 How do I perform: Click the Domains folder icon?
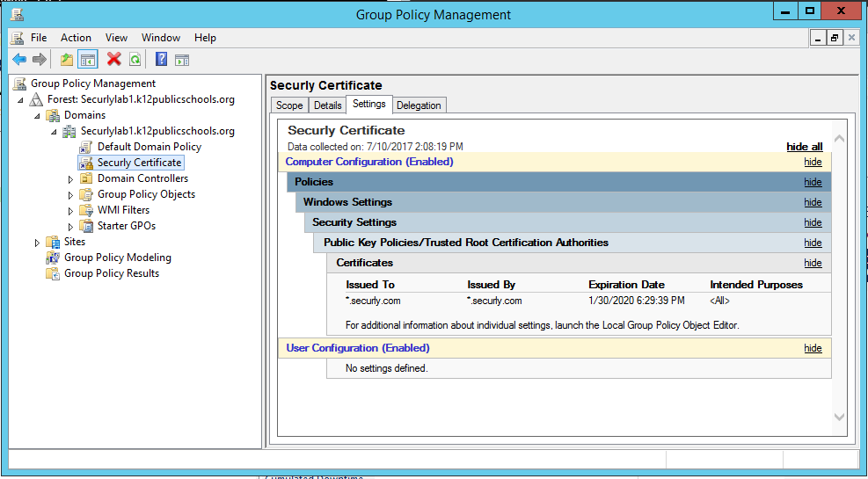(53, 115)
